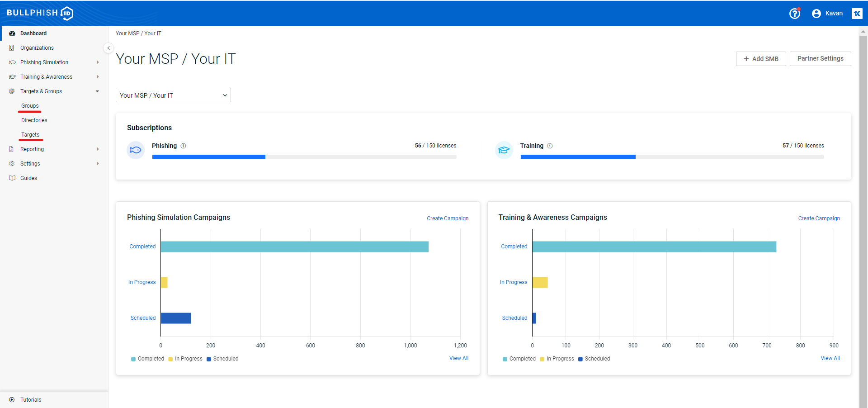Click the Completed bar in Phishing Simulation chart
The height and width of the screenshot is (408, 868).
tap(295, 247)
